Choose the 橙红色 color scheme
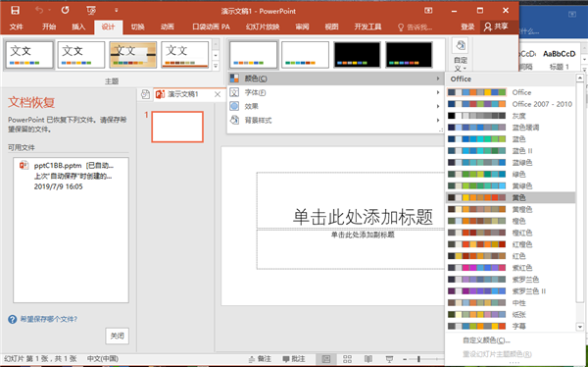The height and width of the screenshot is (367, 588). (x=511, y=233)
